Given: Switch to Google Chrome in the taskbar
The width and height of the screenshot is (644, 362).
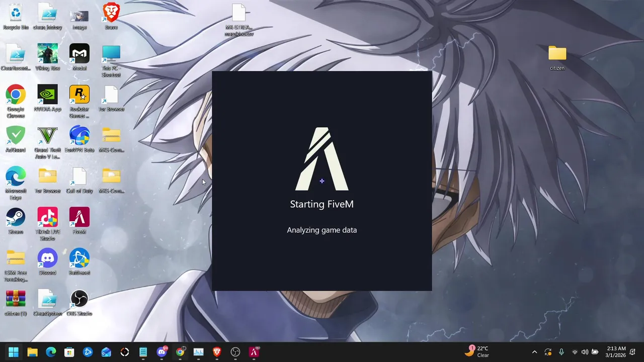Looking at the screenshot, I should pyautogui.click(x=180, y=352).
